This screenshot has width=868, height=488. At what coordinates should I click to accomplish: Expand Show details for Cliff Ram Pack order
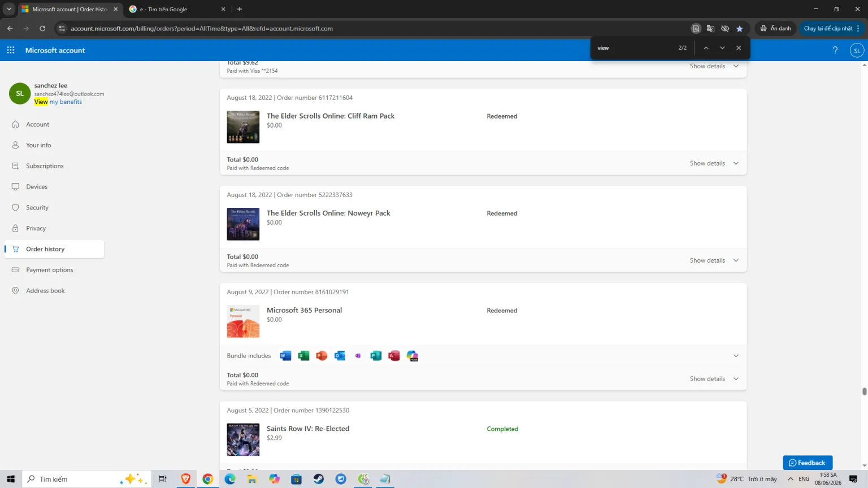pyautogui.click(x=714, y=163)
